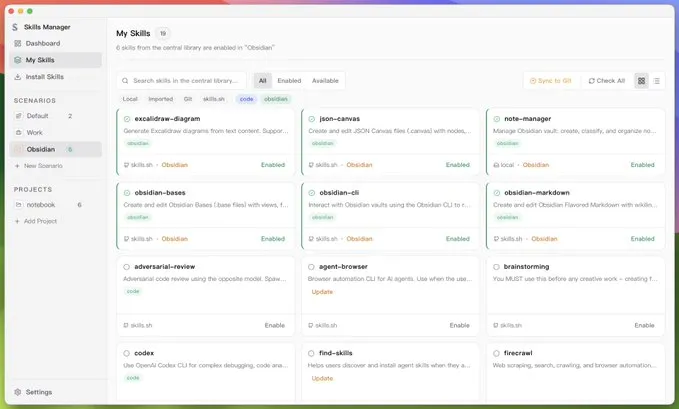
Task: Filter by the Local source chip
Action: 130,99
